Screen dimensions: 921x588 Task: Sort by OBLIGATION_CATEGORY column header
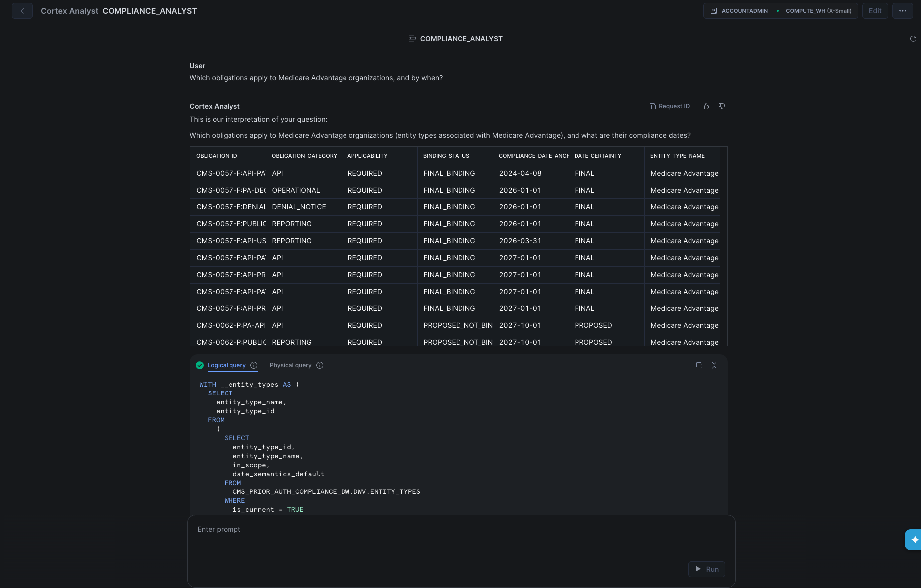304,156
